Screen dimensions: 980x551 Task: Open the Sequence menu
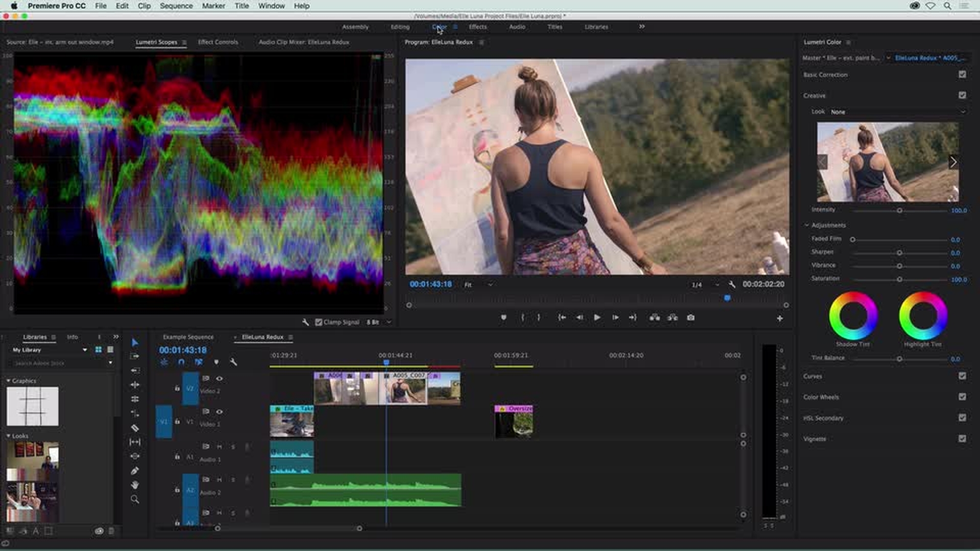pyautogui.click(x=176, y=6)
